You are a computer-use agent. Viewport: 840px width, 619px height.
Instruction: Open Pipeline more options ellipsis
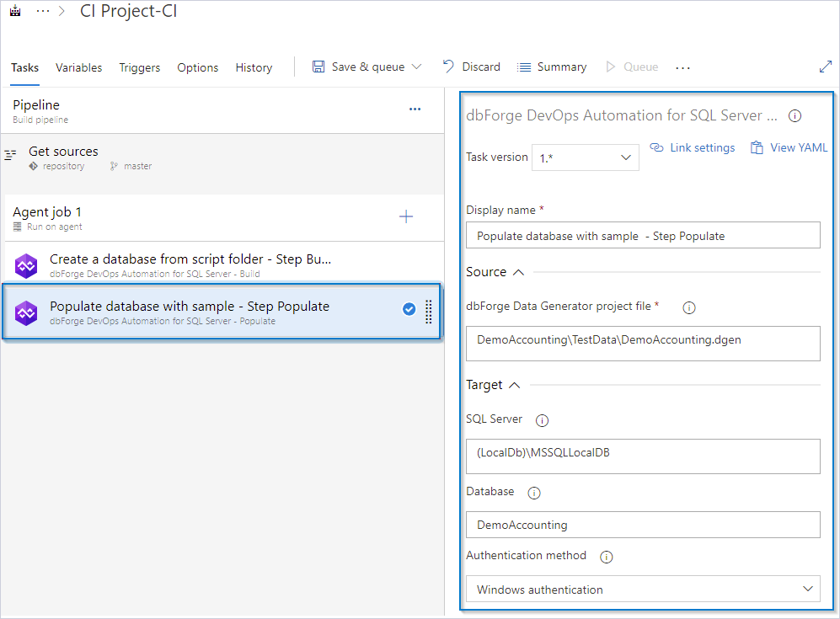(415, 109)
